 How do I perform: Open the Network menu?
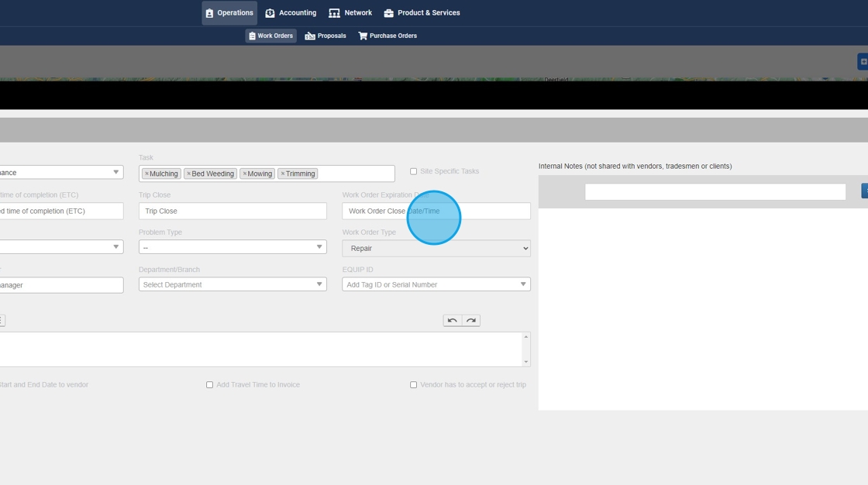click(350, 12)
